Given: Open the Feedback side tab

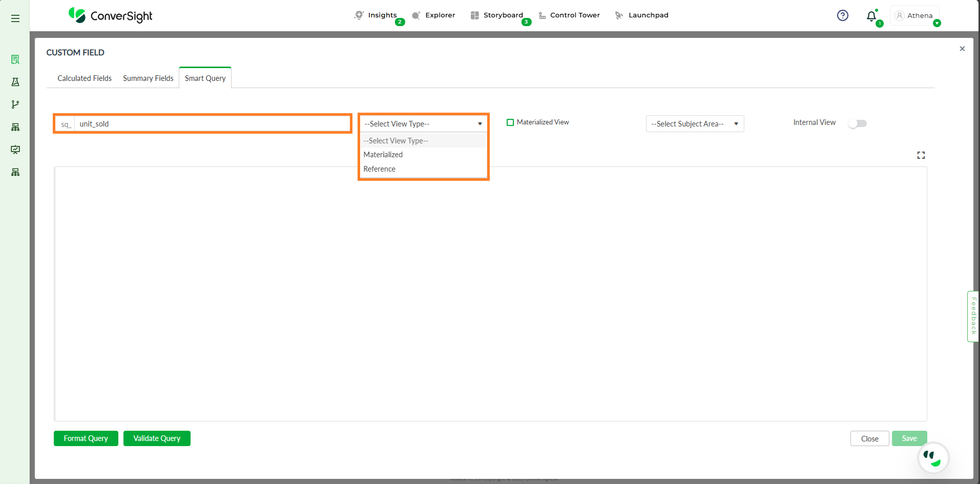Looking at the screenshot, I should (973, 316).
